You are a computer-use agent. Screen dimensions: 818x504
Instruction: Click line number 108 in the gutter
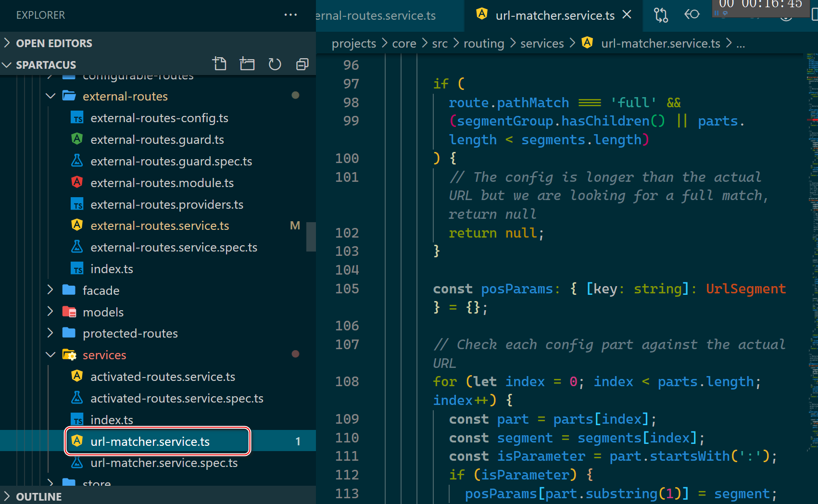[x=347, y=381]
